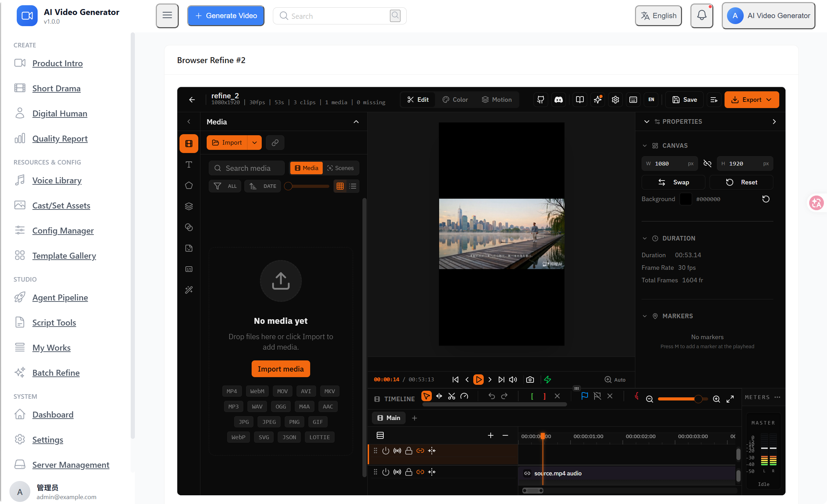
Task: Lock the source.mp4 audio track
Action: [x=409, y=472]
